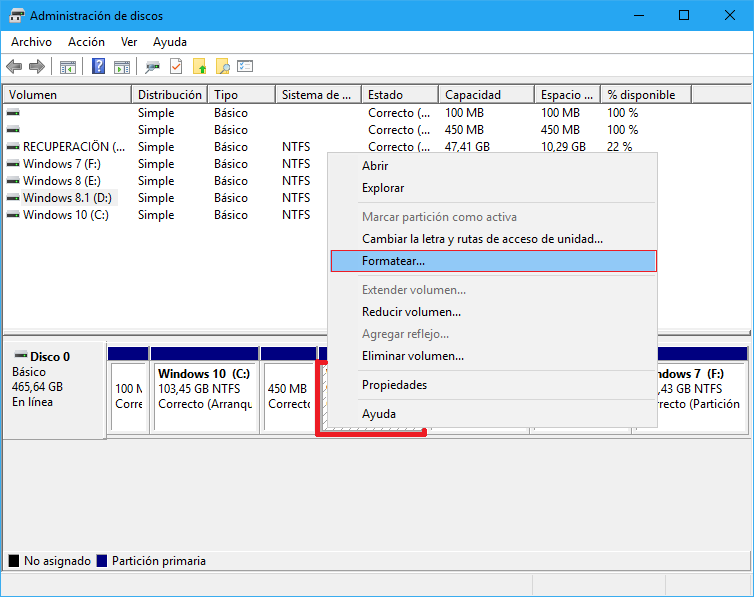Viewport: 754px width, 597px height.
Task: Select the RECUPERACIÓN volume name
Action: coord(74,147)
